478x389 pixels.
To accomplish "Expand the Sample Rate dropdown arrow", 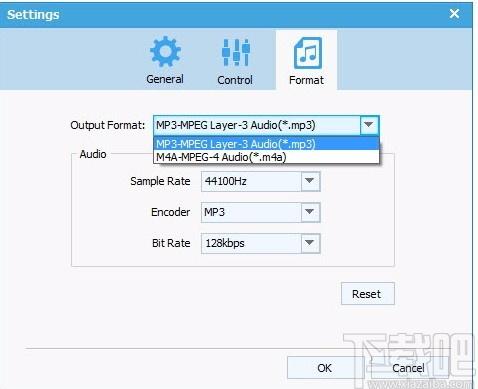I will [x=310, y=181].
